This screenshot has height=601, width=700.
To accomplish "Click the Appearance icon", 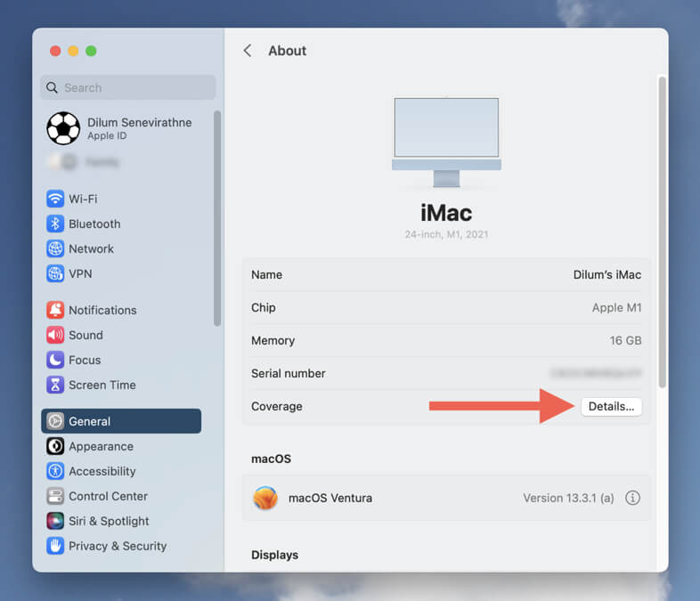I will (55, 446).
